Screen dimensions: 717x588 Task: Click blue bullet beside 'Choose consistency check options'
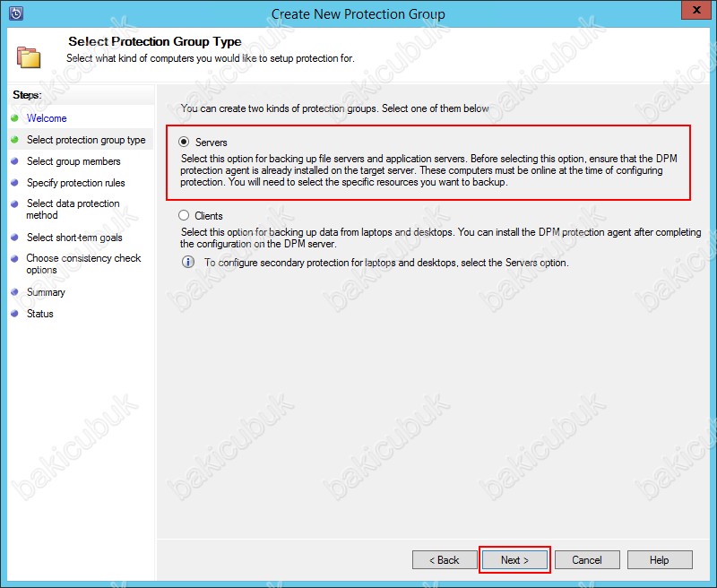[14, 258]
